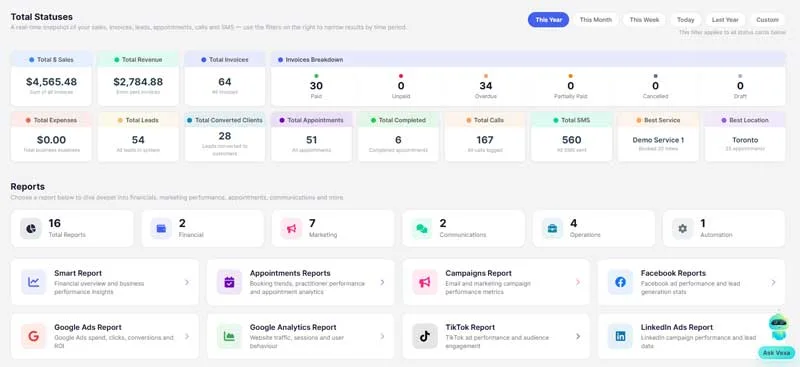Image resolution: width=800 pixels, height=367 pixels.
Task: Select the Last Year filter
Action: pyautogui.click(x=725, y=20)
